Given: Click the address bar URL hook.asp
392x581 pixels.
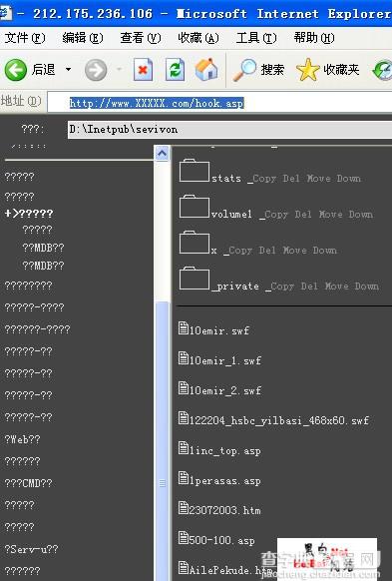Looking at the screenshot, I should click(157, 103).
